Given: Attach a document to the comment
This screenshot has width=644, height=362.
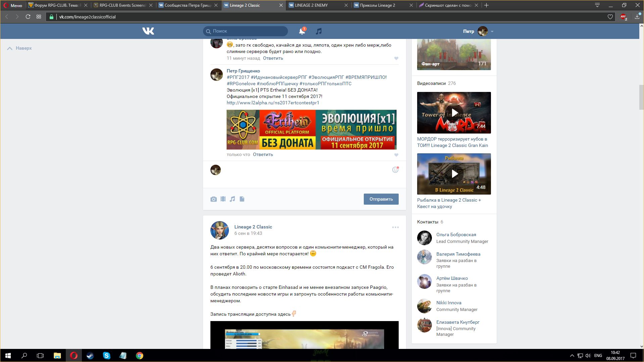Looking at the screenshot, I should click(242, 199).
